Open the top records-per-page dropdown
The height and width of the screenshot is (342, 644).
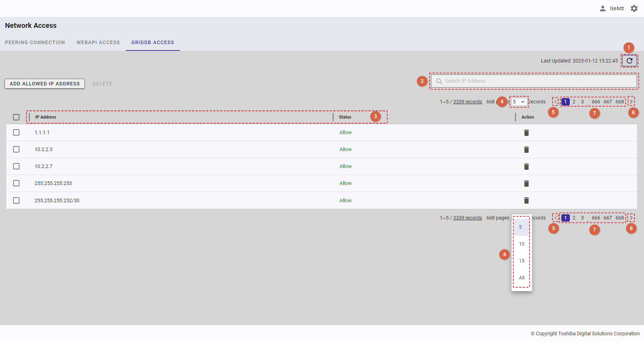point(519,102)
